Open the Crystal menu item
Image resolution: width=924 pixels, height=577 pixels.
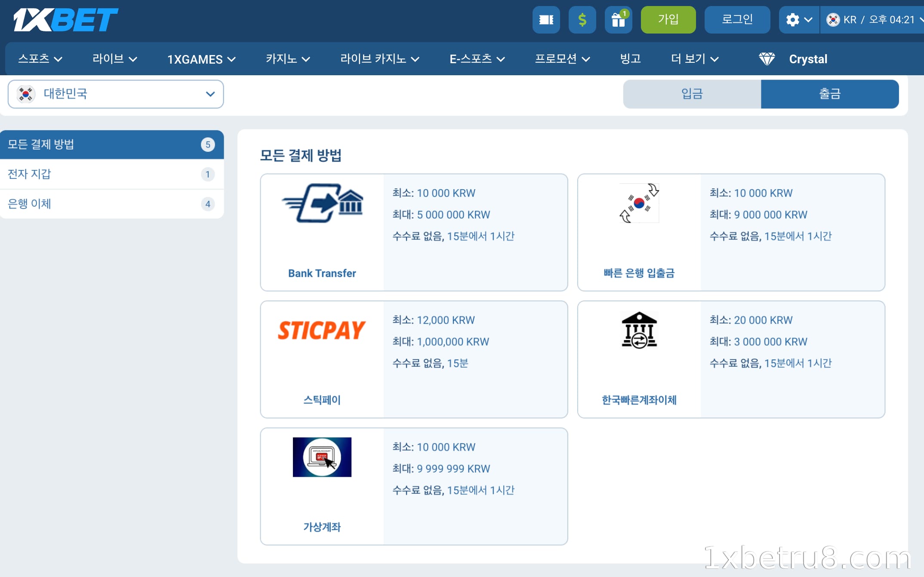(808, 59)
